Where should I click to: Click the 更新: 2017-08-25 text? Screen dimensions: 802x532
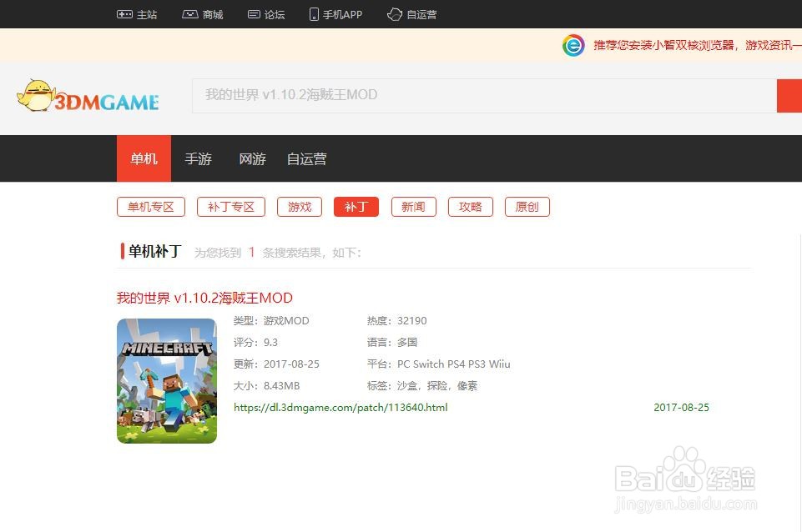tap(276, 364)
